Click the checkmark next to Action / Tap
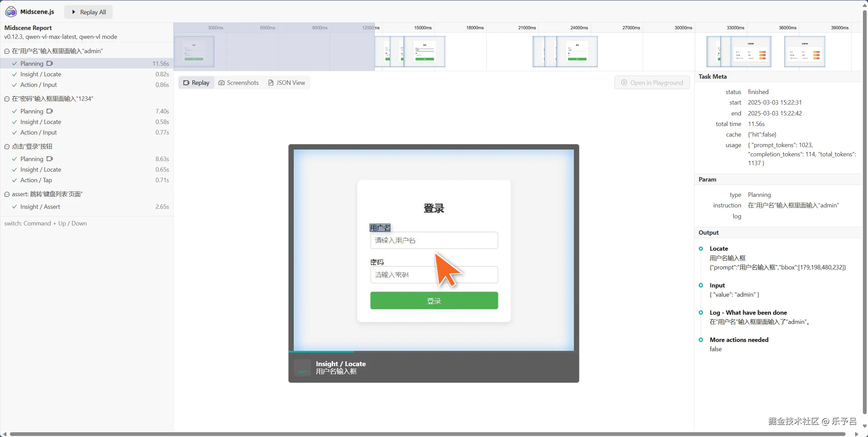The height and width of the screenshot is (437, 868). point(14,180)
